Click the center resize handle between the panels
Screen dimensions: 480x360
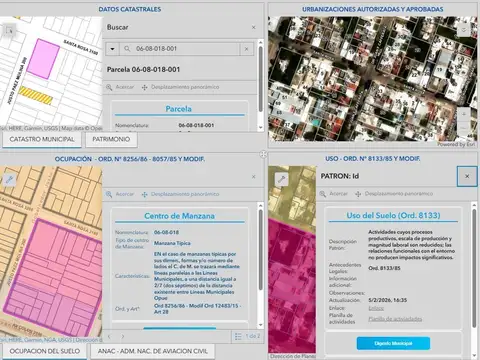[264, 154]
